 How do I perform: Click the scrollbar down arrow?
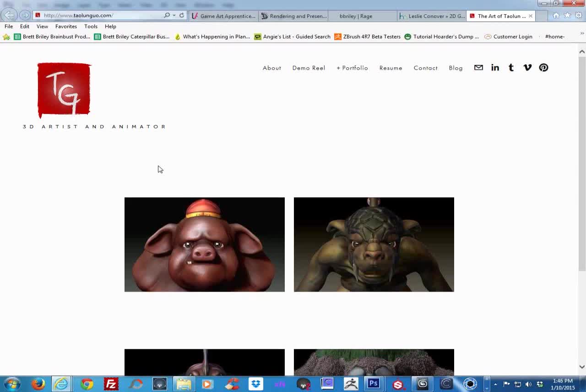pyautogui.click(x=582, y=367)
